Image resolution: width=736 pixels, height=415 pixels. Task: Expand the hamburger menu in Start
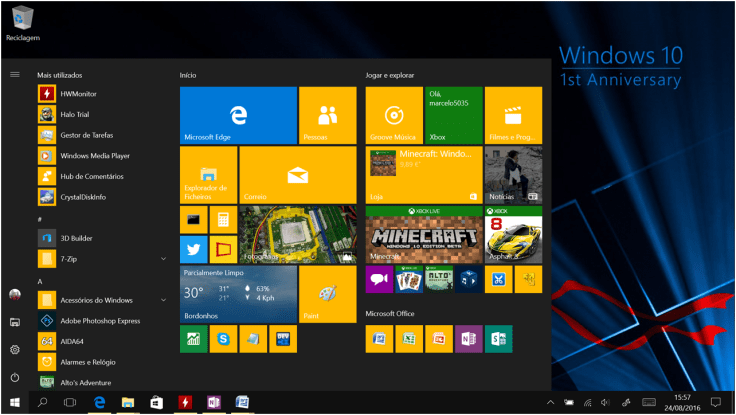coord(15,74)
